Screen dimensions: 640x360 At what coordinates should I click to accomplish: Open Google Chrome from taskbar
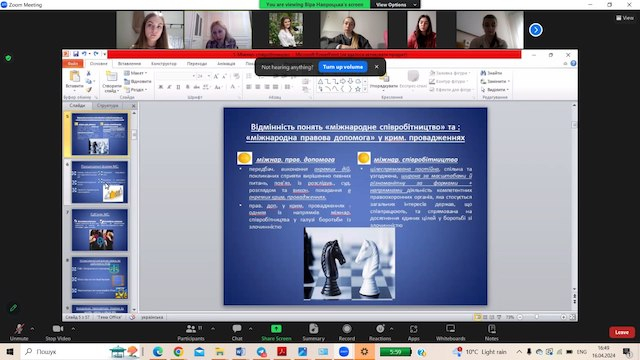(x=178, y=351)
